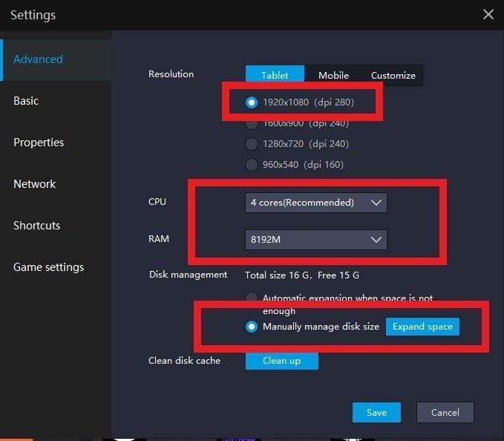Image resolution: width=504 pixels, height=441 pixels.
Task: Open the RAM 8192M dropdown
Action: tap(315, 240)
